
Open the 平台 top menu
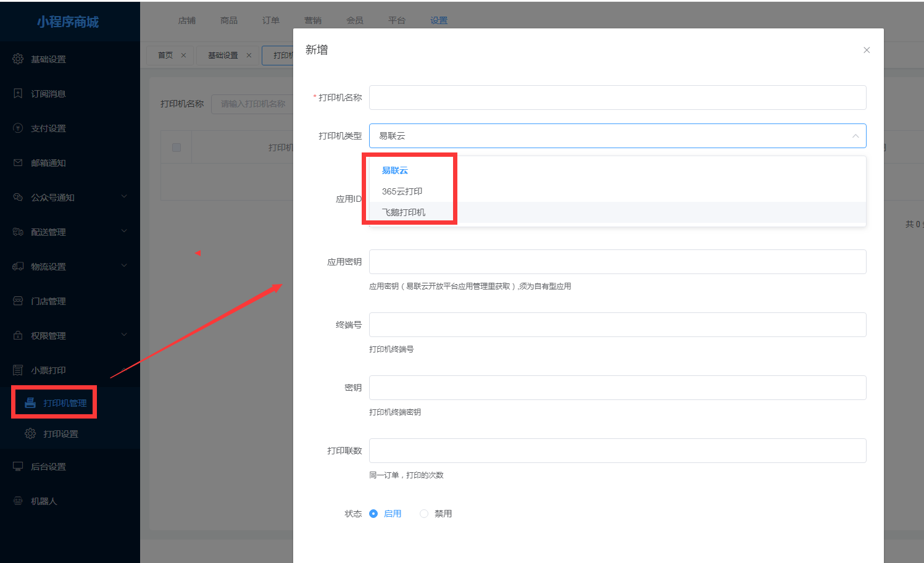[397, 20]
